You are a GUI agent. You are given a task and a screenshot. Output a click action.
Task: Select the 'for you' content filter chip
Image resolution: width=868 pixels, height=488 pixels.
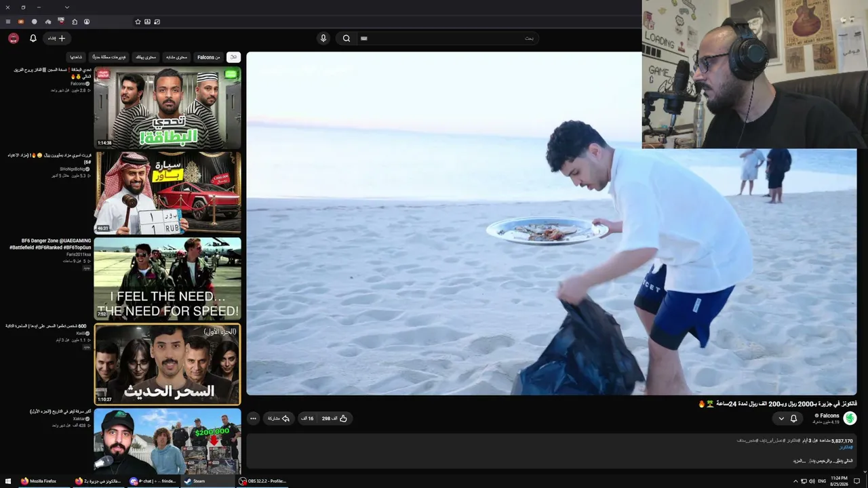click(x=146, y=58)
